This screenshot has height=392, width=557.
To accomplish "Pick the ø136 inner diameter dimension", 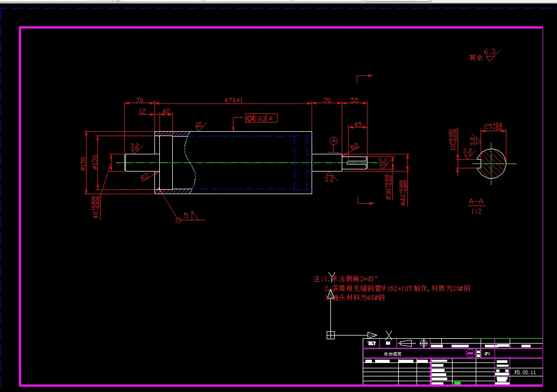I will (x=94, y=162).
